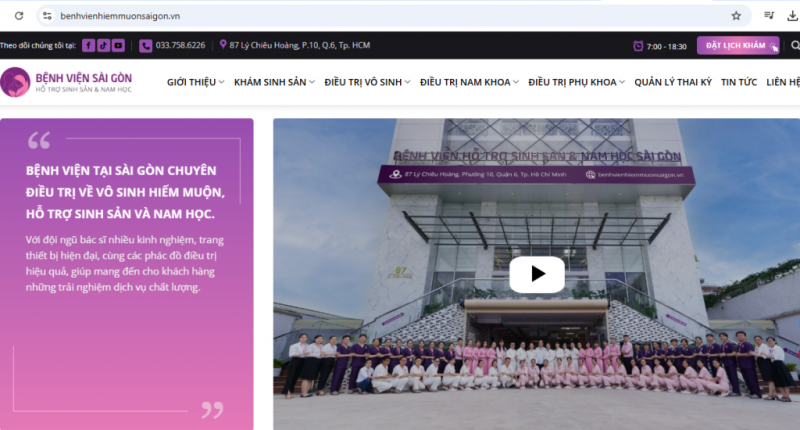
Task: Click the Bệnh Viện Sài Gòn logo
Action: click(x=66, y=82)
